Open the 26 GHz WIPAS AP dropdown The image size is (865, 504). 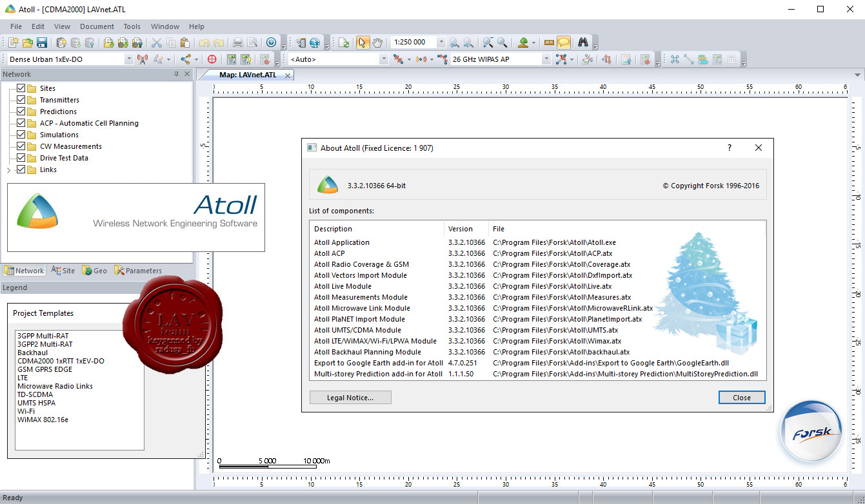(546, 59)
